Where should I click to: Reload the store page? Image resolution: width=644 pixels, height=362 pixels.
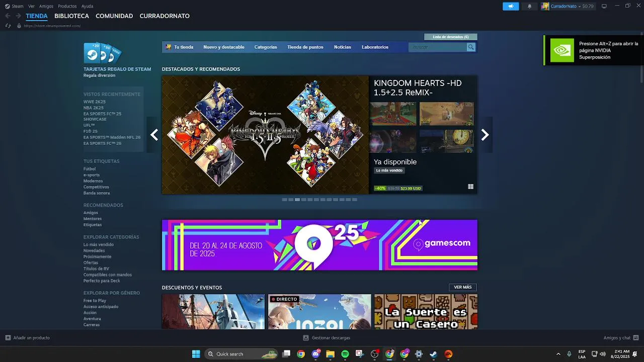tap(8, 26)
